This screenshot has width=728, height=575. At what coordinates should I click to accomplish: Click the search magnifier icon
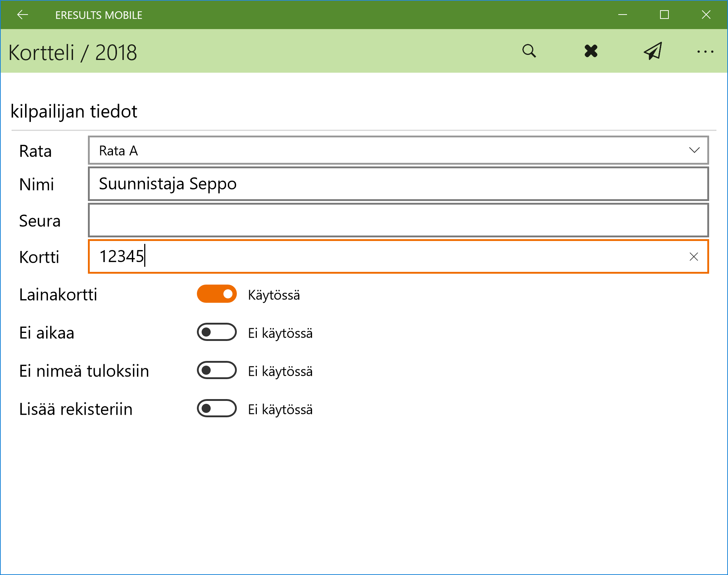pyautogui.click(x=529, y=51)
